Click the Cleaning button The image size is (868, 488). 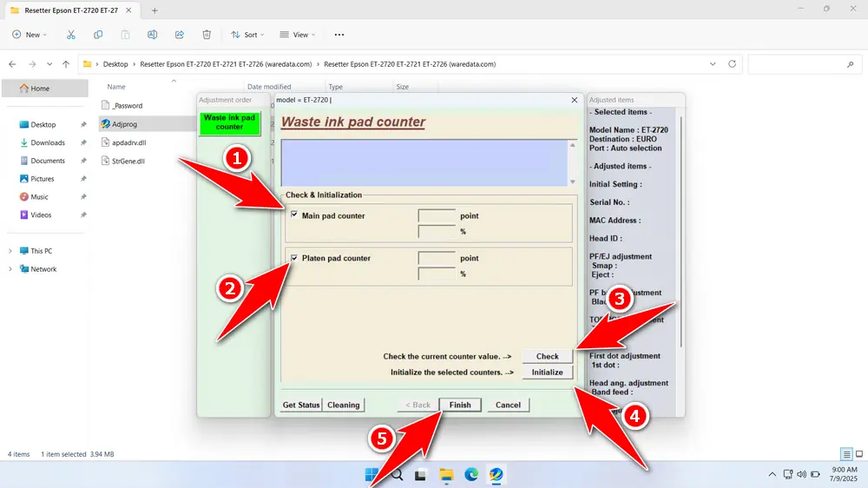pyautogui.click(x=343, y=405)
